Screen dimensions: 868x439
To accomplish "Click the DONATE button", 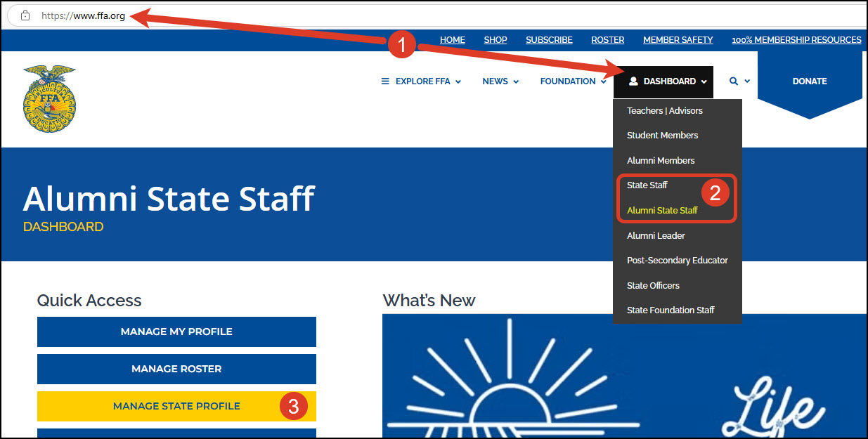I will click(810, 81).
